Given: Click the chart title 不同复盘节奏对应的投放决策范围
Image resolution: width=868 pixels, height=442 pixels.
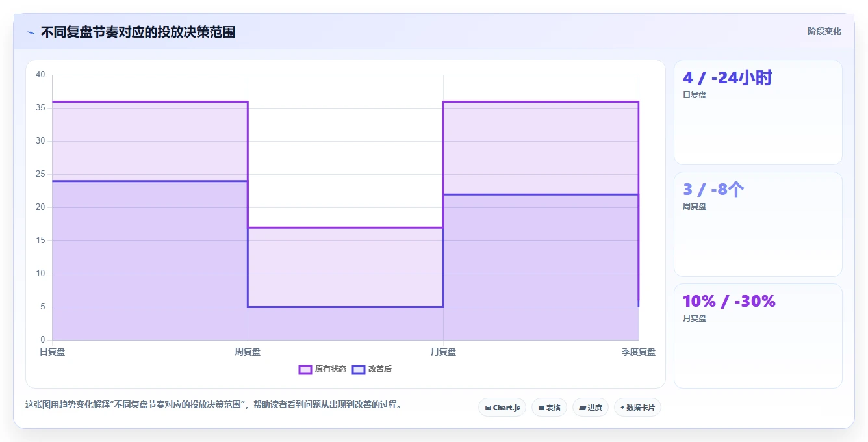Looking at the screenshot, I should pyautogui.click(x=138, y=32).
